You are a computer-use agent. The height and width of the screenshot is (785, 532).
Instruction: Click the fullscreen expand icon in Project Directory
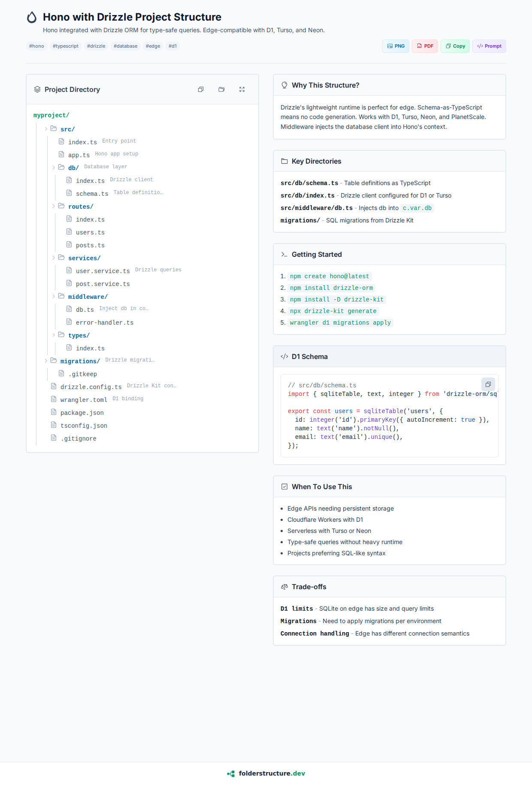(x=242, y=89)
